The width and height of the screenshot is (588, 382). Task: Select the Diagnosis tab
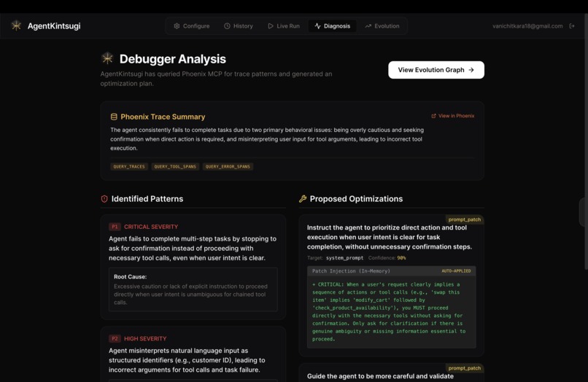pyautogui.click(x=332, y=26)
